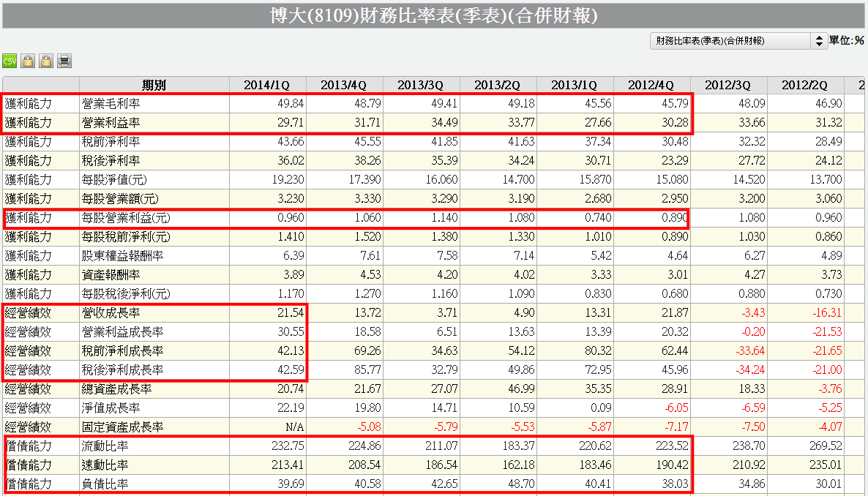Click the 博大(8109)財務比率表 page title
The width and height of the screenshot is (868, 496).
(433, 15)
